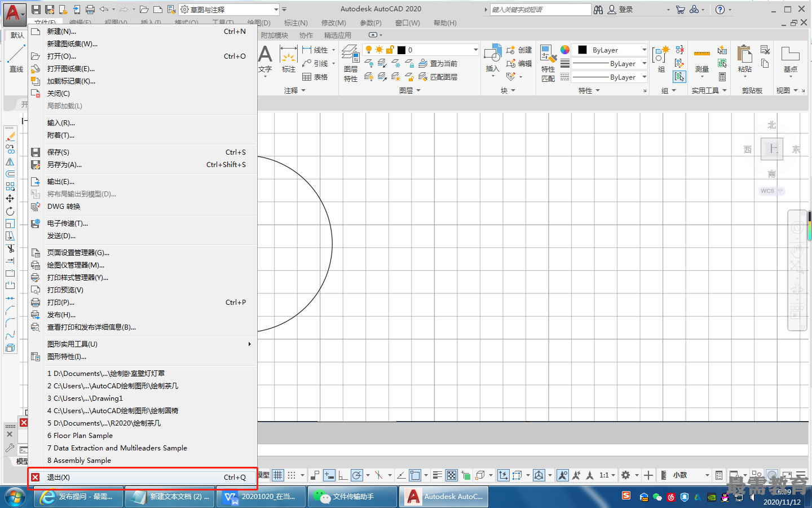The height and width of the screenshot is (508, 812).
Task: Click 编辑 block editor button
Action: point(519,63)
